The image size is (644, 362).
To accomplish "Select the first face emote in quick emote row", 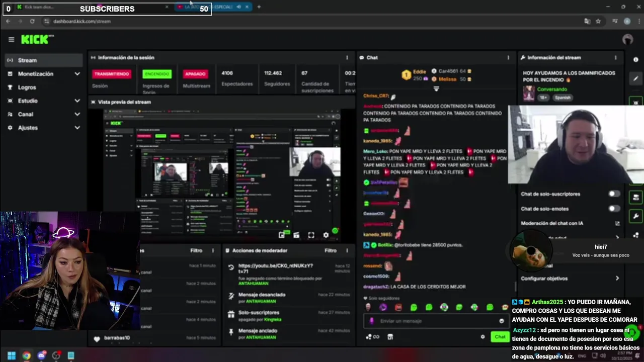I will tap(368, 307).
